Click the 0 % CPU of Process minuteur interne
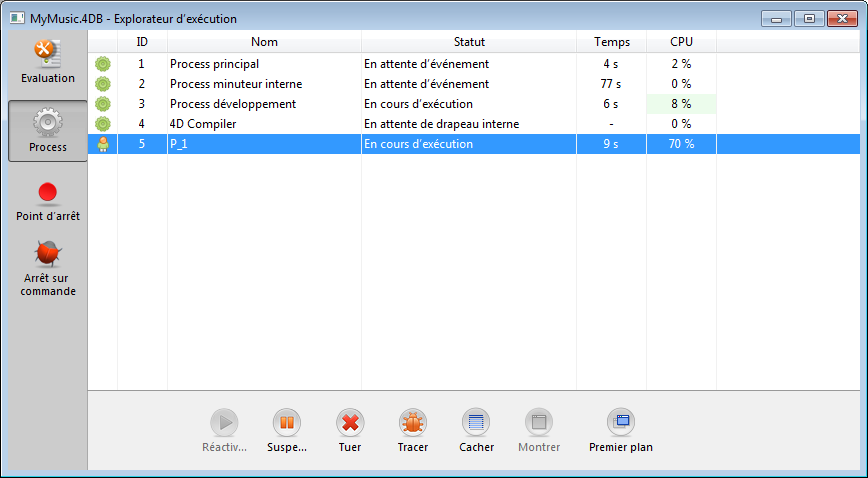Screen dimensions: 868x478 click(x=681, y=84)
